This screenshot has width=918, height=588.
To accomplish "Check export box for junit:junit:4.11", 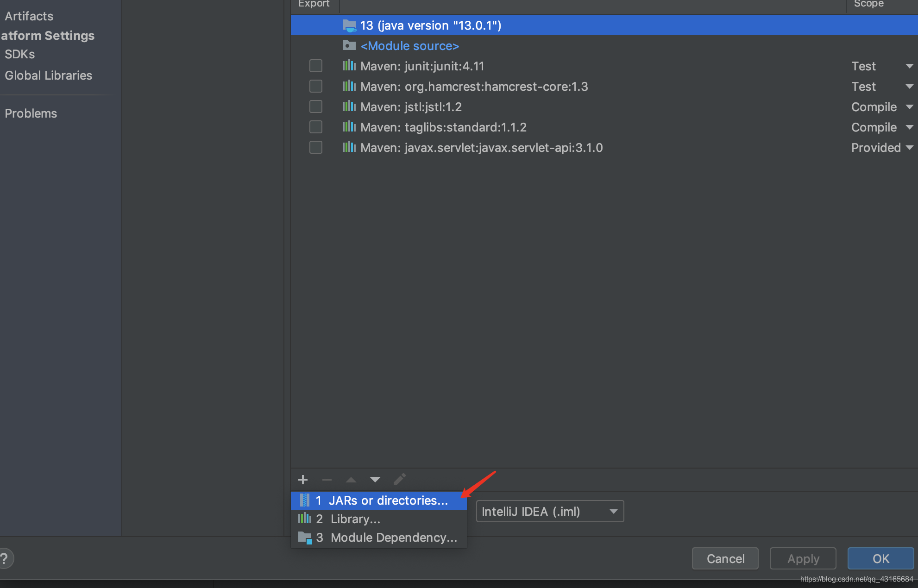I will [x=316, y=66].
